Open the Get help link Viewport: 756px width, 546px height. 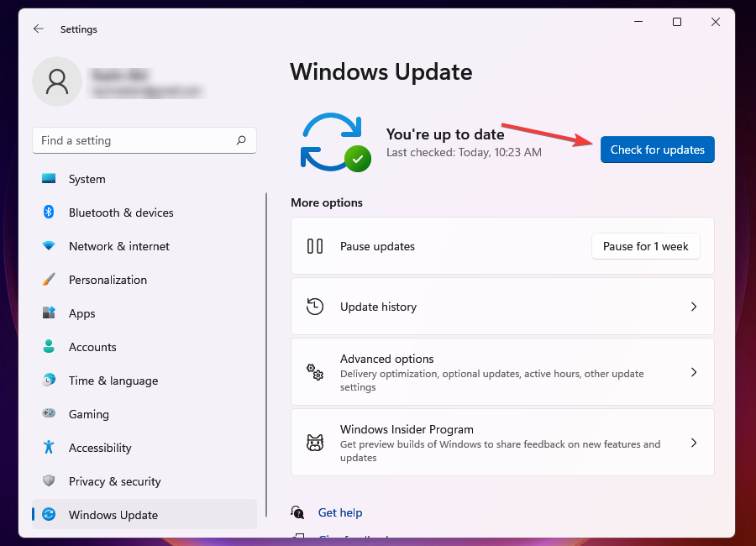point(340,512)
